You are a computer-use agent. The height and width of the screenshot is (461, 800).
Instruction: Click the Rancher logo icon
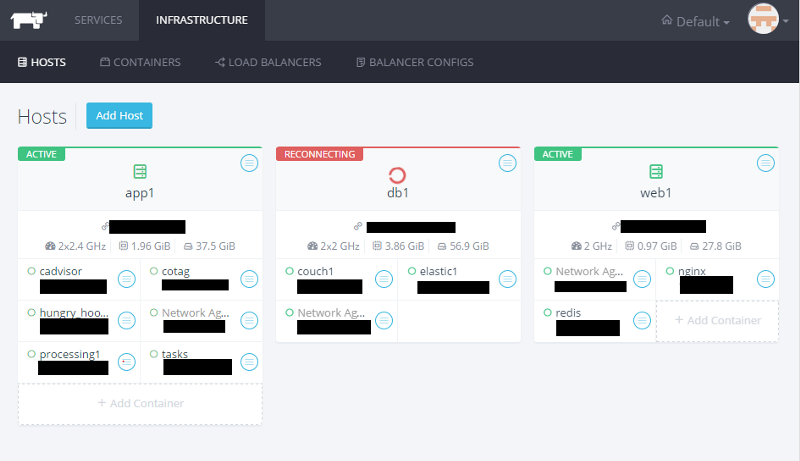click(x=28, y=20)
